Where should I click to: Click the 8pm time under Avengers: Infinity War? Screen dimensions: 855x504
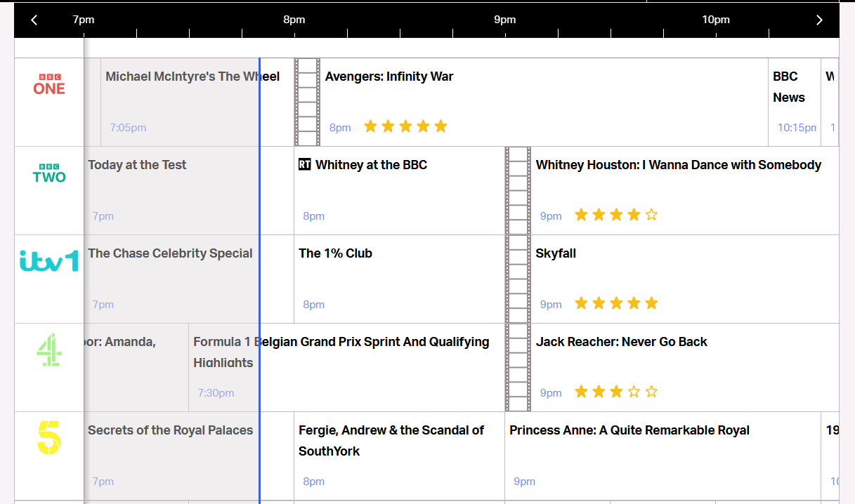coord(340,128)
